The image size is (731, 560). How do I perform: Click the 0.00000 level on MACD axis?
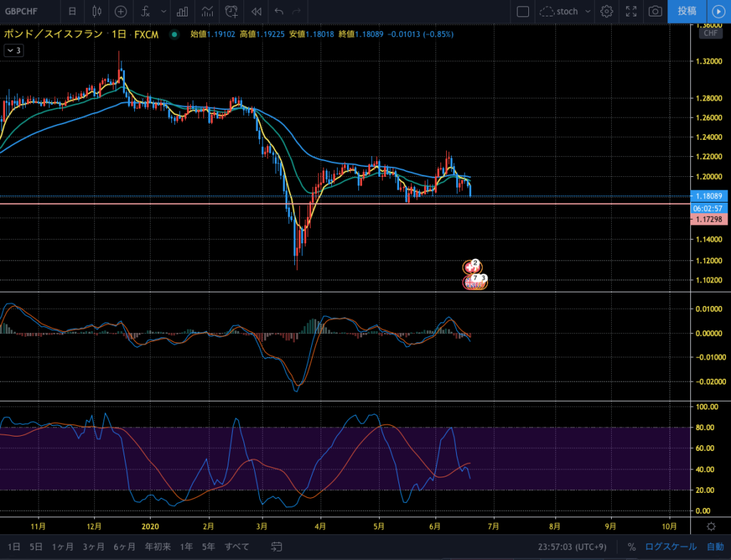pos(710,333)
